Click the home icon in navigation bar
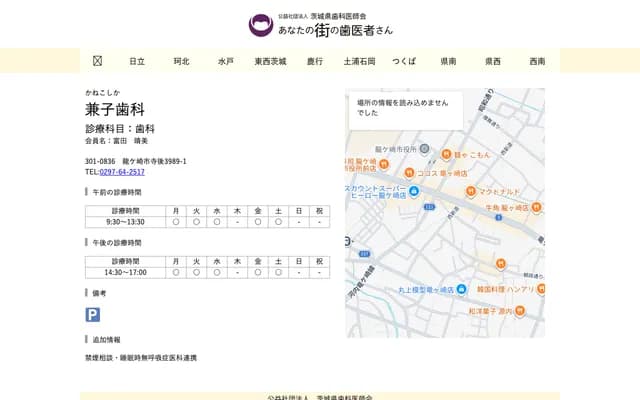640x400 pixels. pos(97,61)
